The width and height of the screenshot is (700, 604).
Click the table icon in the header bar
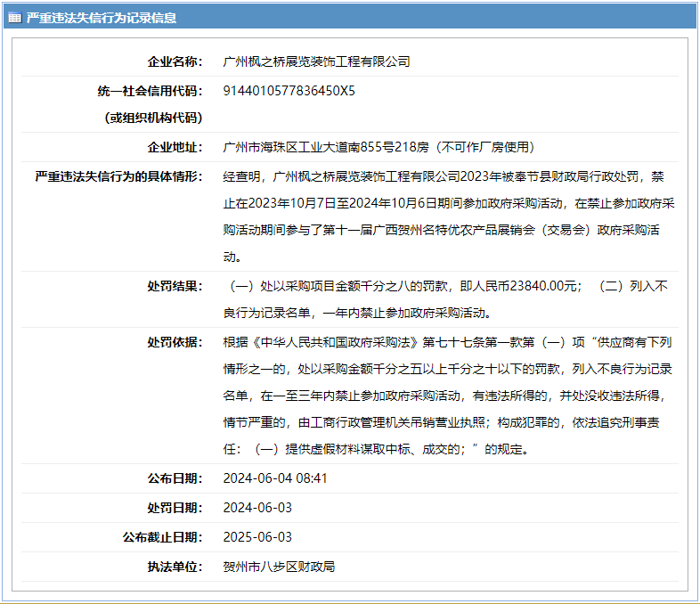pyautogui.click(x=15, y=18)
